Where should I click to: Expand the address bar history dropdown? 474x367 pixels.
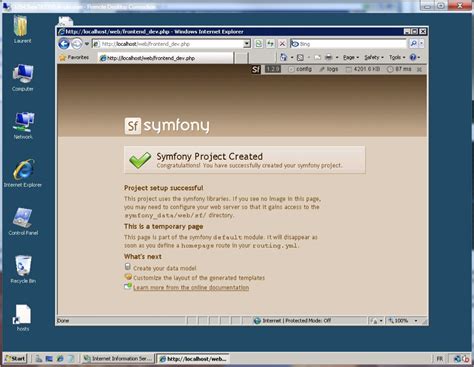pos(247,44)
